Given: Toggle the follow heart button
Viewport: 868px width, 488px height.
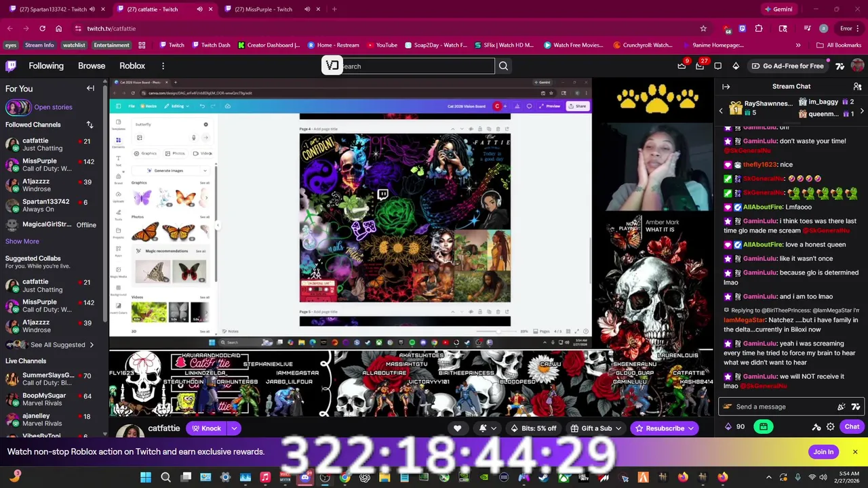Looking at the screenshot, I should [x=458, y=428].
